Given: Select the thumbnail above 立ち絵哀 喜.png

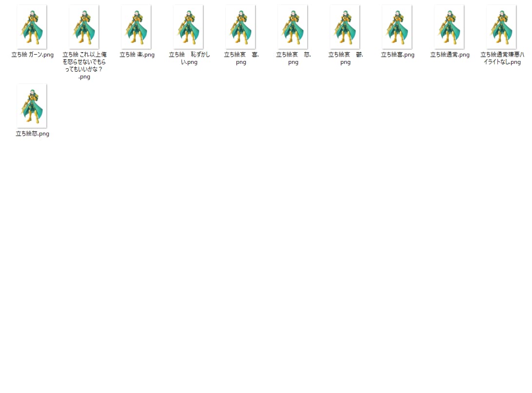Looking at the screenshot, I should pyautogui.click(x=240, y=27).
